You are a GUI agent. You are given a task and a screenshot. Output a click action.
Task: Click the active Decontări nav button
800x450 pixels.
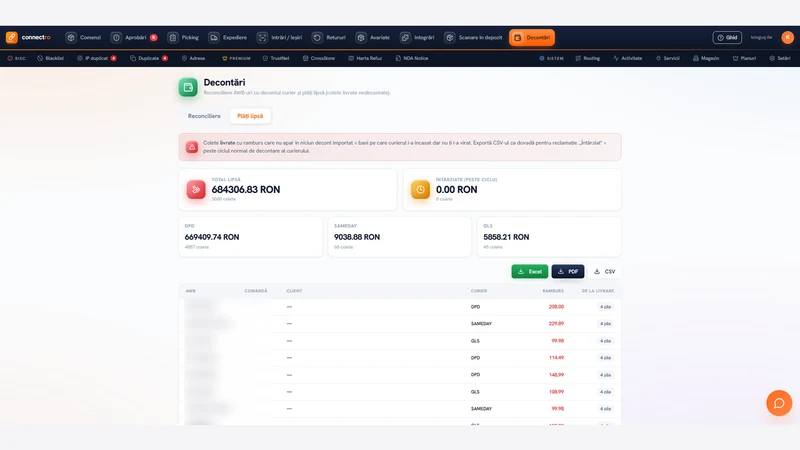pos(532,37)
